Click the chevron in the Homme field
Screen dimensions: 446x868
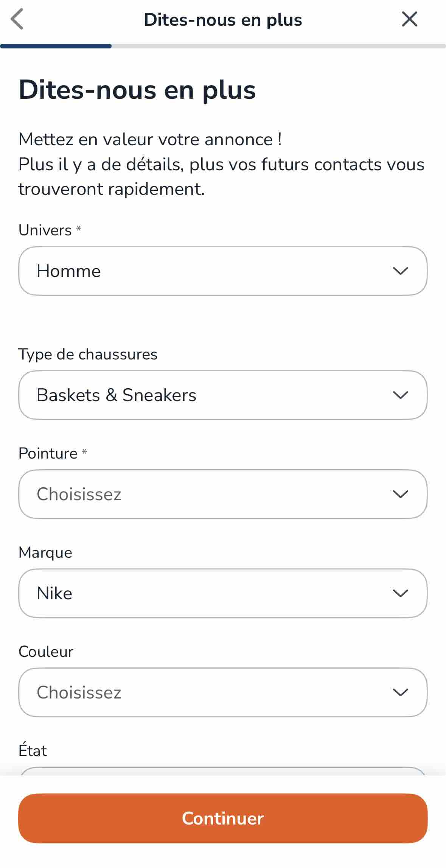point(400,271)
